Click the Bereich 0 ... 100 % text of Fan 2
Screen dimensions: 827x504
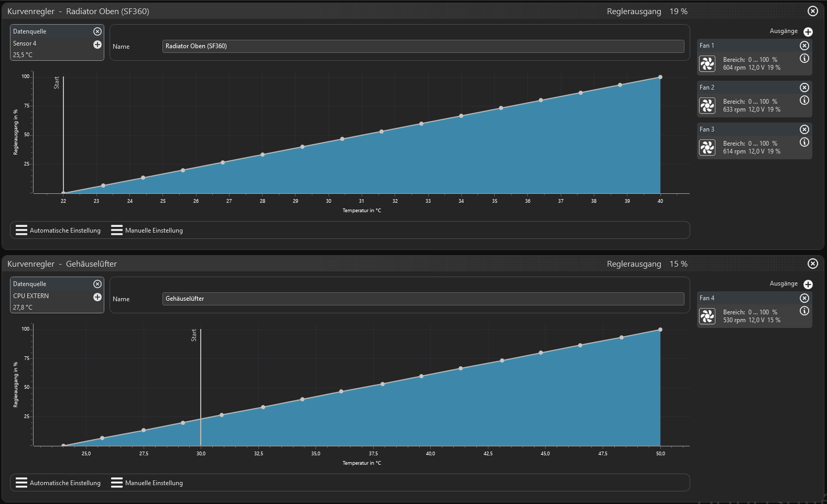(750, 102)
